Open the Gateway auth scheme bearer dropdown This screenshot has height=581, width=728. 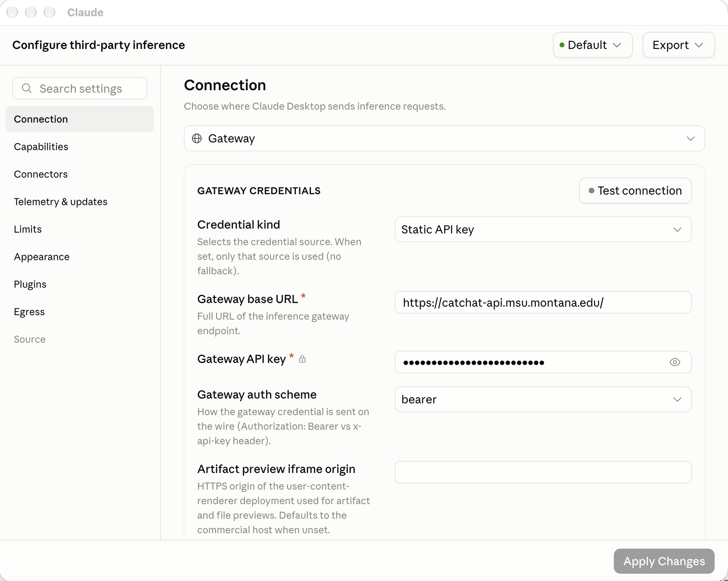[x=543, y=399]
